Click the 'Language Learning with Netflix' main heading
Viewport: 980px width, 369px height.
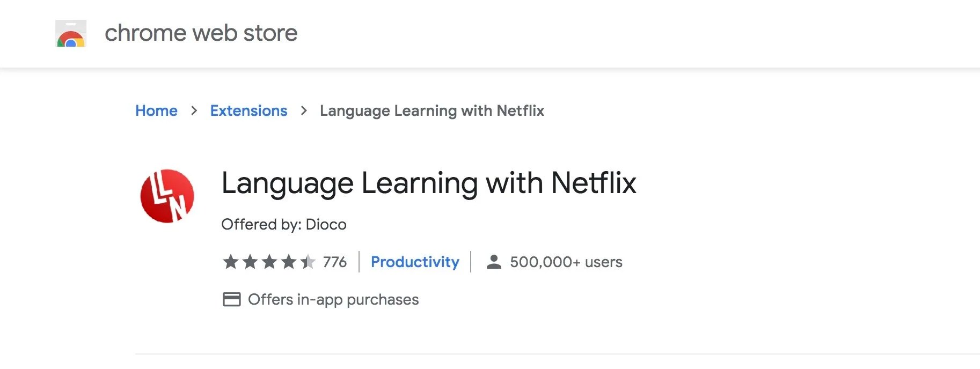(429, 183)
